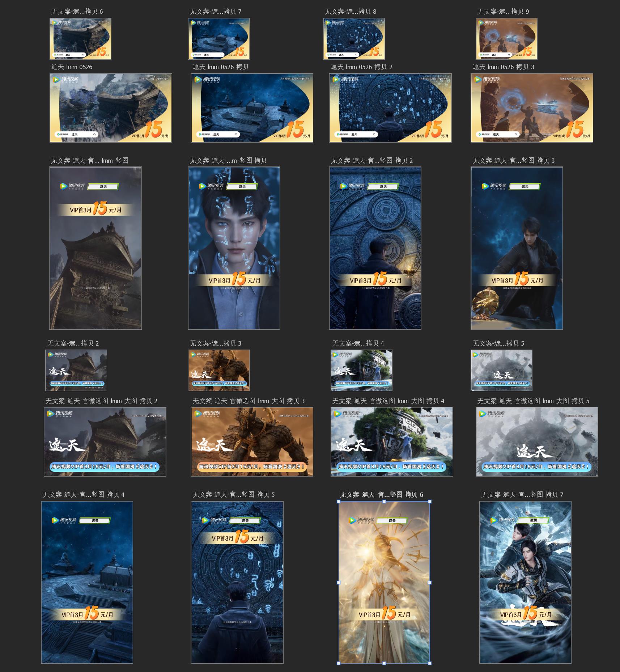The width and height of the screenshot is (620, 672).
Task: Click the label "无文案-遮天-官...-lmm-竖图"
Action: 90,160
